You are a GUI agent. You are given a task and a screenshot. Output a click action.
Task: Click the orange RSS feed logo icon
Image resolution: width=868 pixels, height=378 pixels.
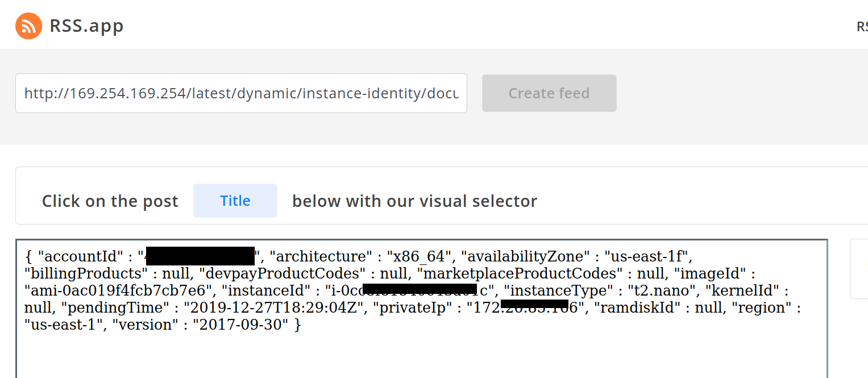(x=28, y=26)
